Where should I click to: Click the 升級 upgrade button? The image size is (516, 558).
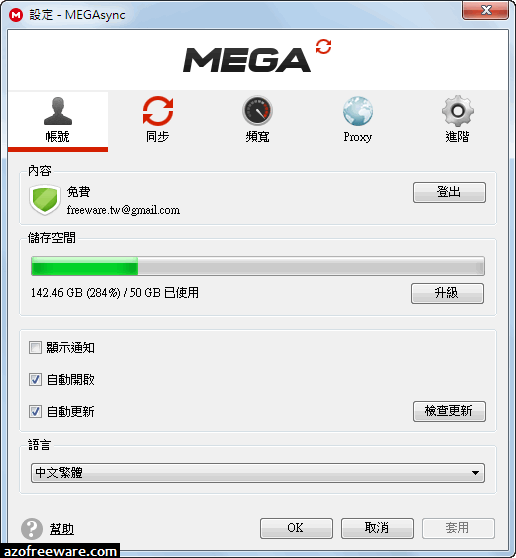[447, 294]
